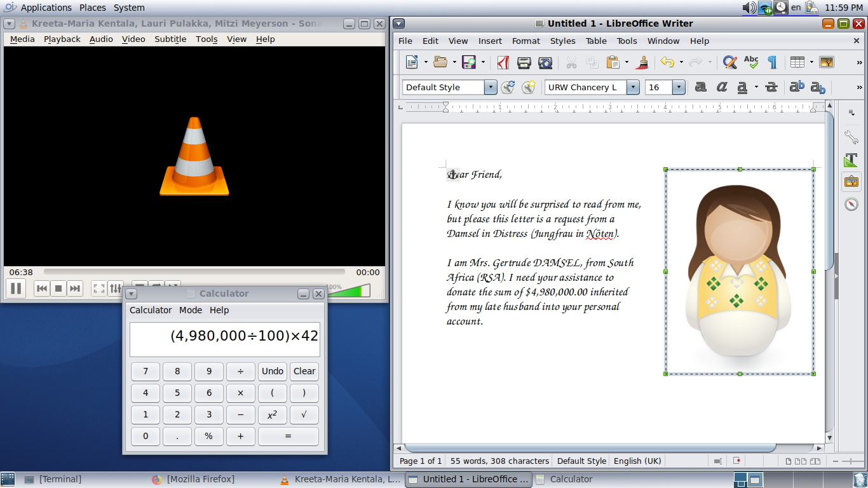Run the spelling check (Abc icon)
Viewport: 868px width, 488px height.
[751, 62]
